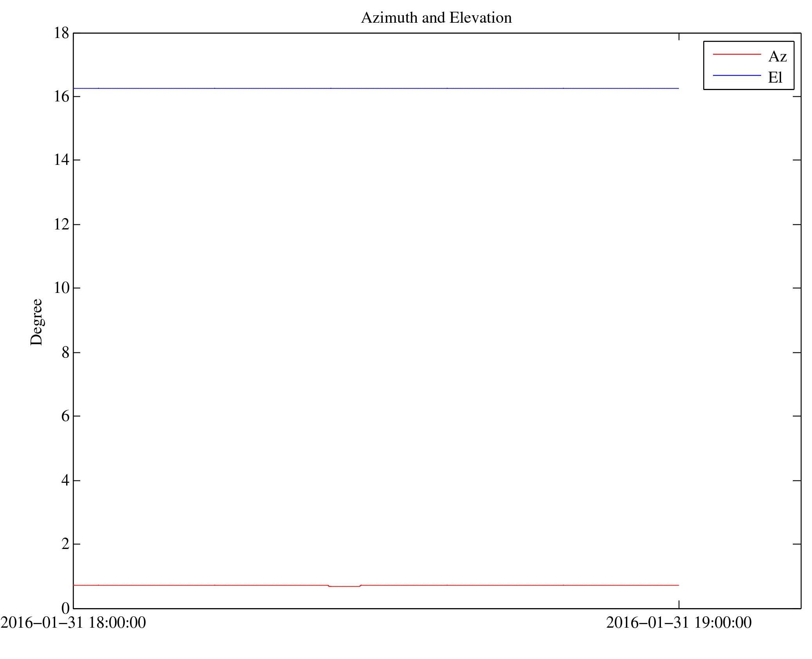
Task: Click the 2016-01-31 18:00:00 x-axis tick label
Action: coord(73,623)
